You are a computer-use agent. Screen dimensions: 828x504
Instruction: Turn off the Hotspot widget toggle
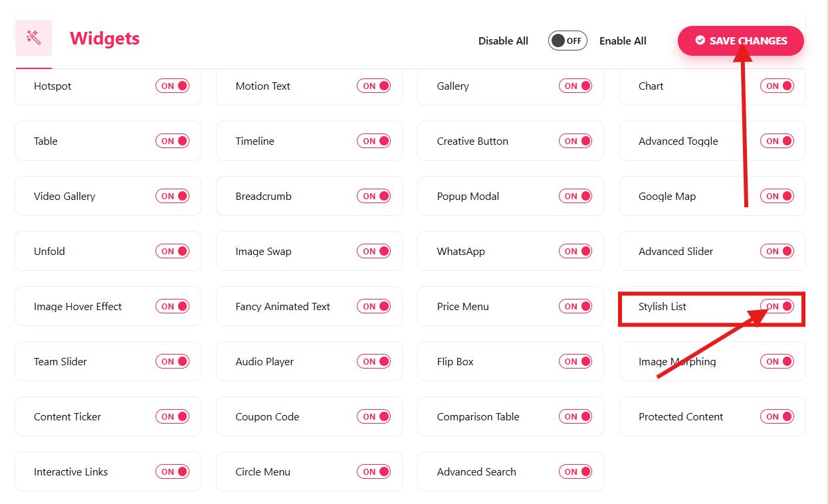[x=173, y=86]
